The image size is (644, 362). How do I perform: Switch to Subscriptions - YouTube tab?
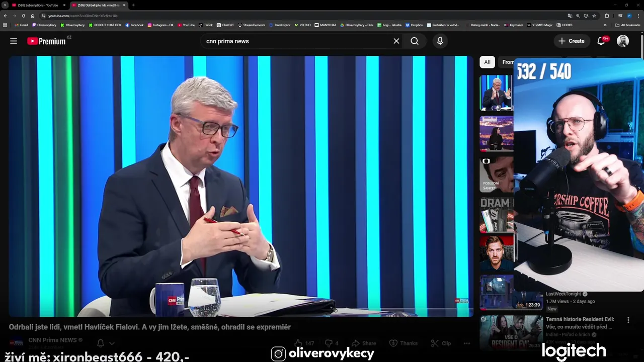pos(38,5)
